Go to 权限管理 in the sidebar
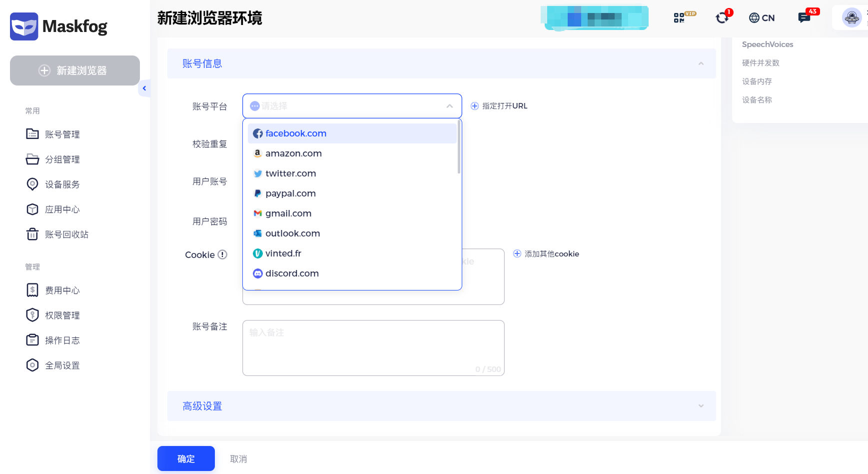 [62, 315]
